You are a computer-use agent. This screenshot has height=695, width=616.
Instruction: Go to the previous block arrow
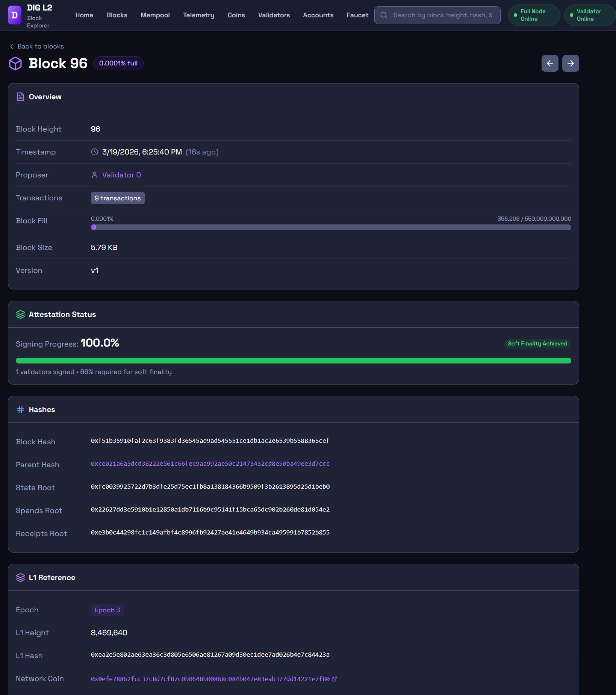point(549,63)
